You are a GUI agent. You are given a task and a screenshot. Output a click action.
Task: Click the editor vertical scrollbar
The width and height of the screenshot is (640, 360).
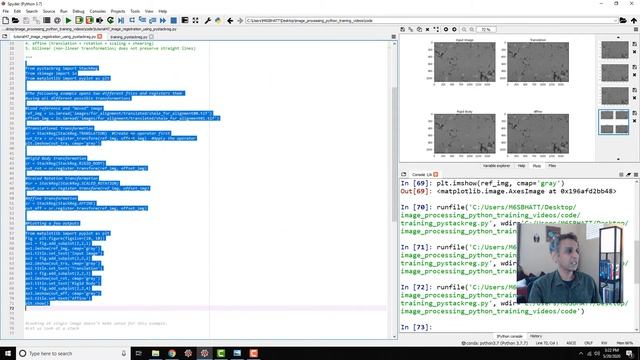pyautogui.click(x=394, y=153)
